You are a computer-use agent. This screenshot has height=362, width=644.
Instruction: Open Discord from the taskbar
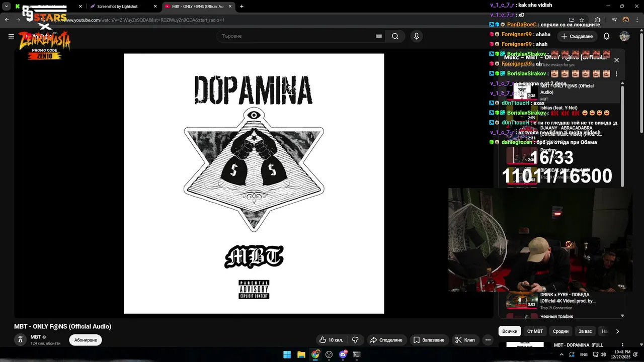(x=343, y=354)
